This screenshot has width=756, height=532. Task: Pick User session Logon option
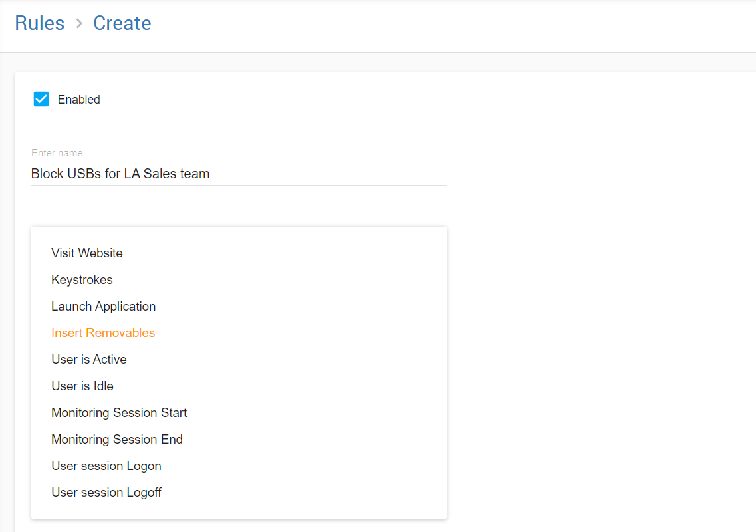click(x=106, y=466)
